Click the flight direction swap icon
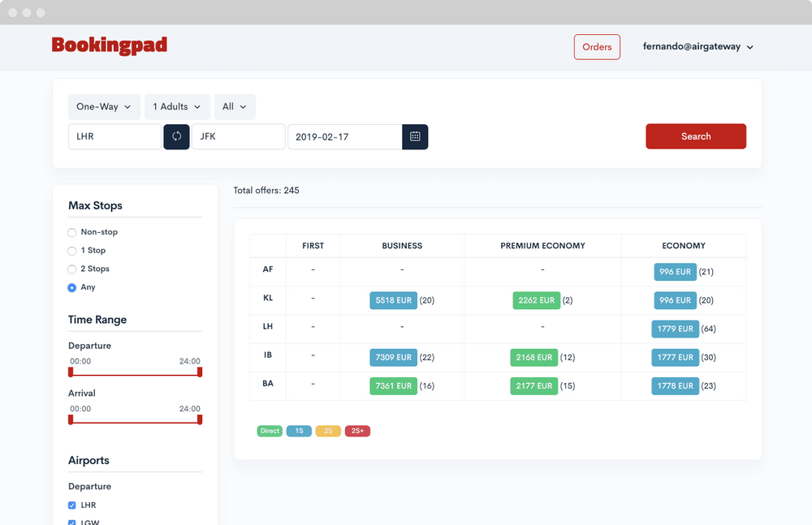The image size is (812, 525). coord(176,136)
